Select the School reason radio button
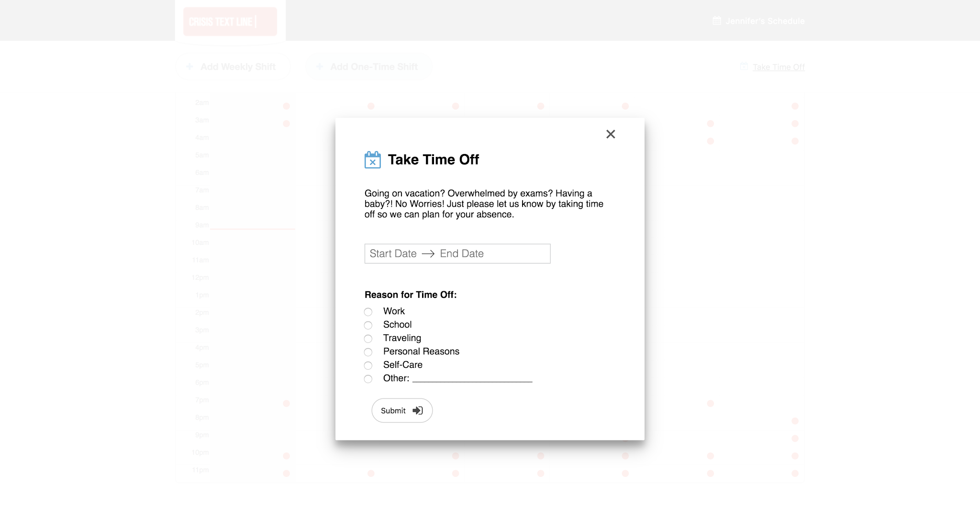 pyautogui.click(x=368, y=325)
